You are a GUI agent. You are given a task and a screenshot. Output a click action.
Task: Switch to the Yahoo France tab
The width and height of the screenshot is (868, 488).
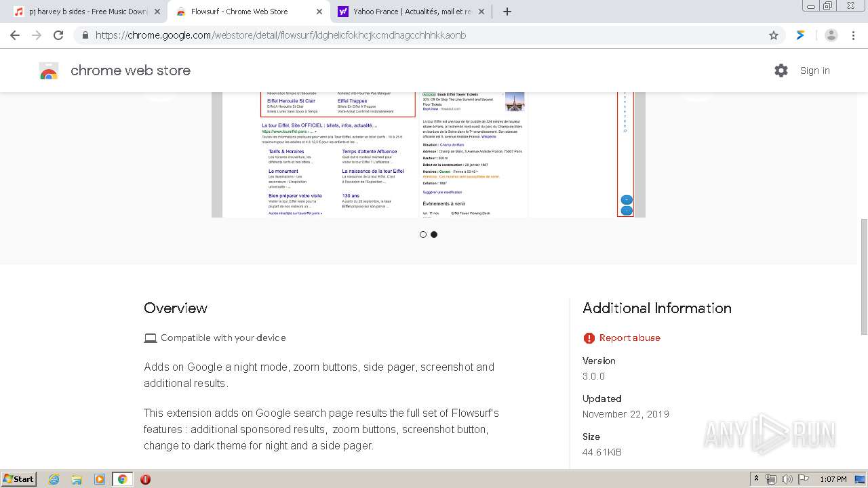pos(412,12)
